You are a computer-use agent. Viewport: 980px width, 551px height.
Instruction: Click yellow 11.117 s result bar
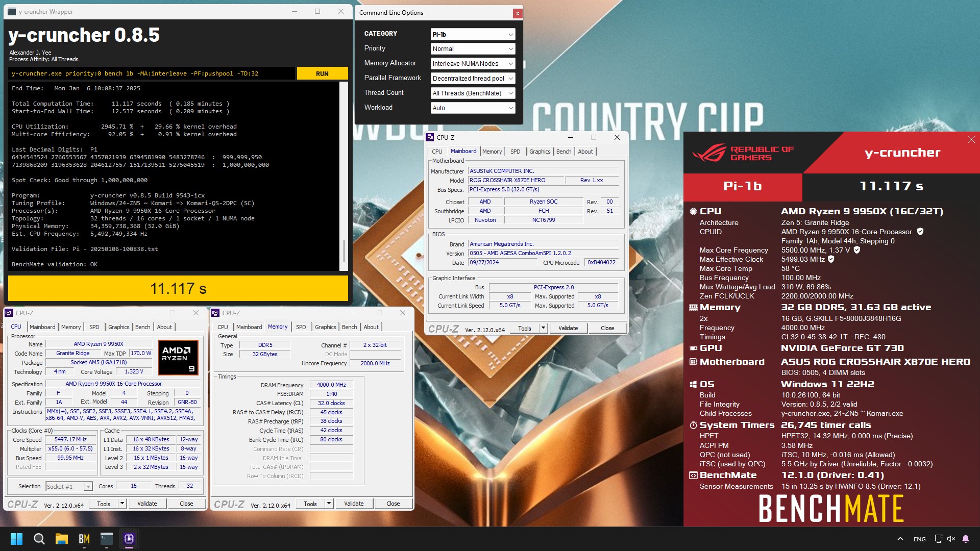(x=178, y=289)
